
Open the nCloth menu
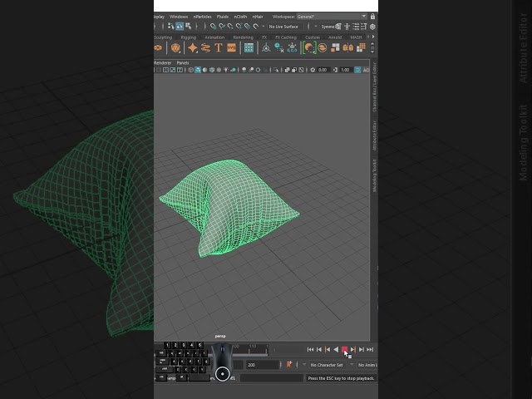point(240,17)
